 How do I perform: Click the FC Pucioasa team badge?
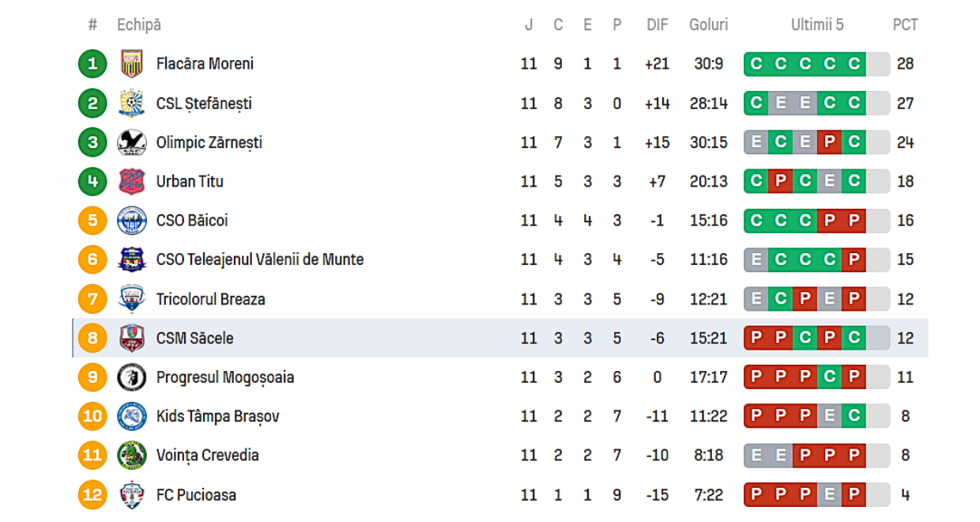(x=132, y=495)
